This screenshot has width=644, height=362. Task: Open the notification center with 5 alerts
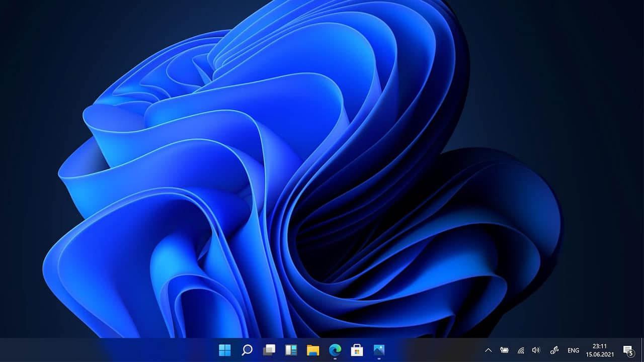628,350
